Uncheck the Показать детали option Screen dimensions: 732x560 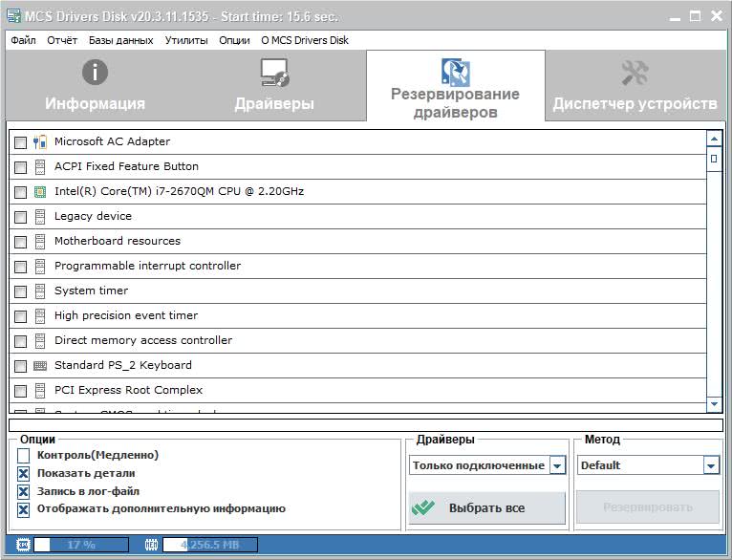pyautogui.click(x=23, y=474)
